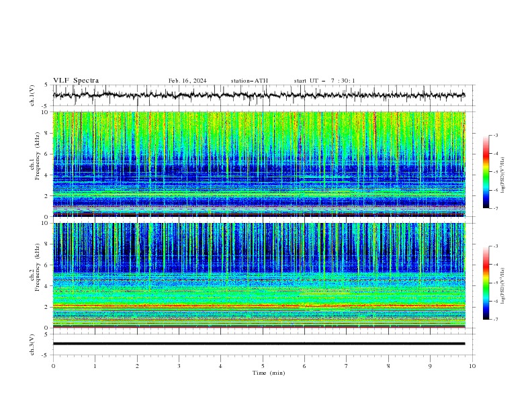Click the ch.1 "Frequency (kHz)" axis title
532x411 pixels.
point(37,156)
